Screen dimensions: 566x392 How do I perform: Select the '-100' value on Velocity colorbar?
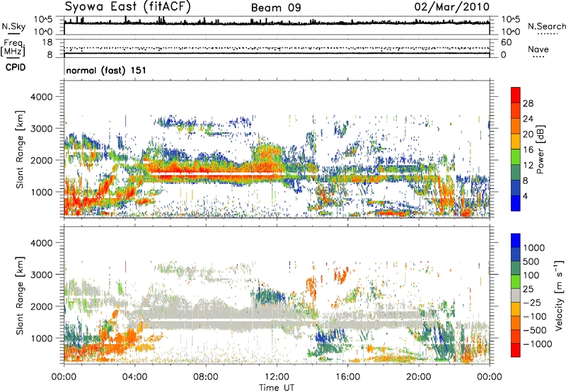click(x=535, y=316)
